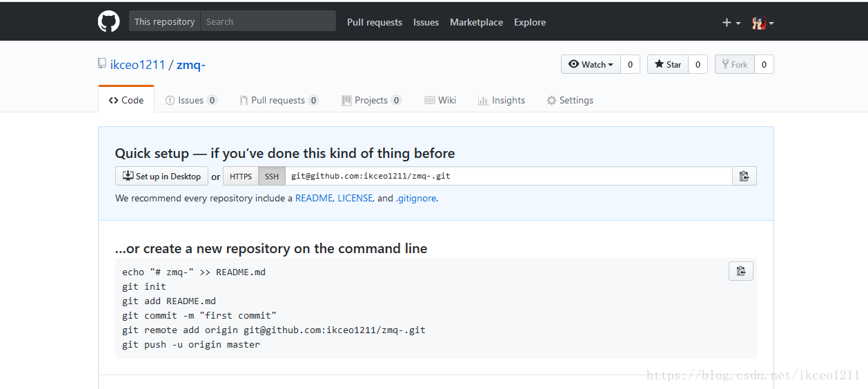Open the README link
This screenshot has width=868, height=389.
(314, 198)
